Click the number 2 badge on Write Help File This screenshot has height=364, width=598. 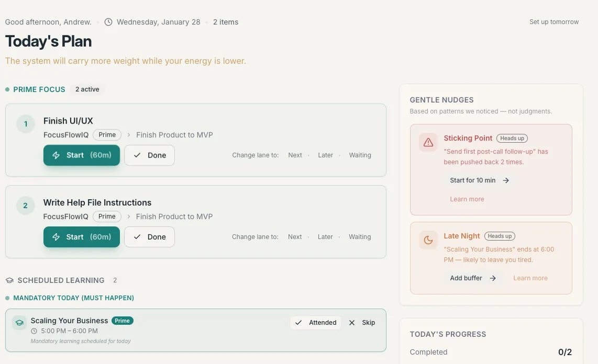point(26,206)
